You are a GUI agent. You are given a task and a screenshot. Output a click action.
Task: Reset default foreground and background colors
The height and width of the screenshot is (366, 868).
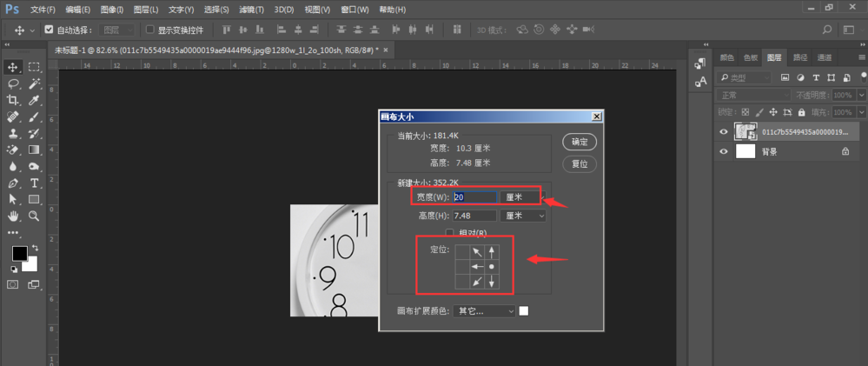[x=13, y=270]
